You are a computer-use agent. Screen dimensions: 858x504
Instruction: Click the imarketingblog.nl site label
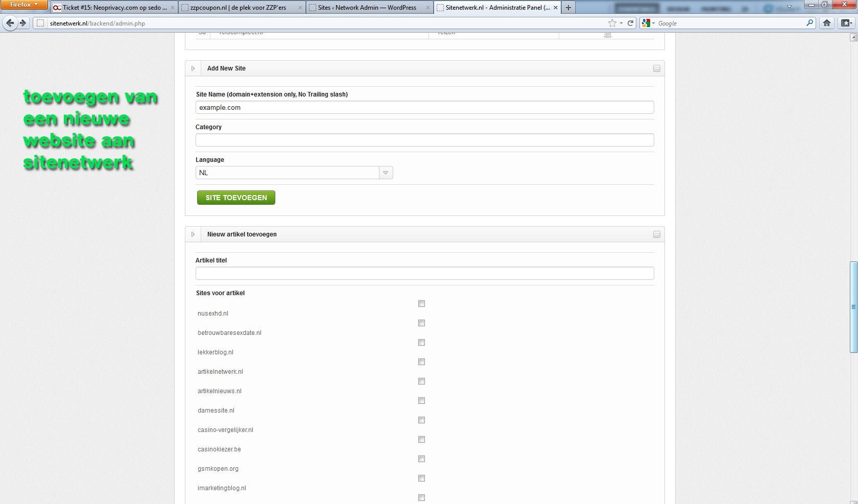(x=222, y=488)
